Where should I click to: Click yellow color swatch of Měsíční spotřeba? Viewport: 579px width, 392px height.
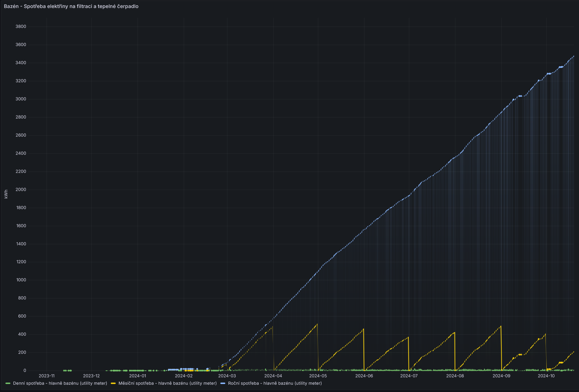click(x=113, y=383)
